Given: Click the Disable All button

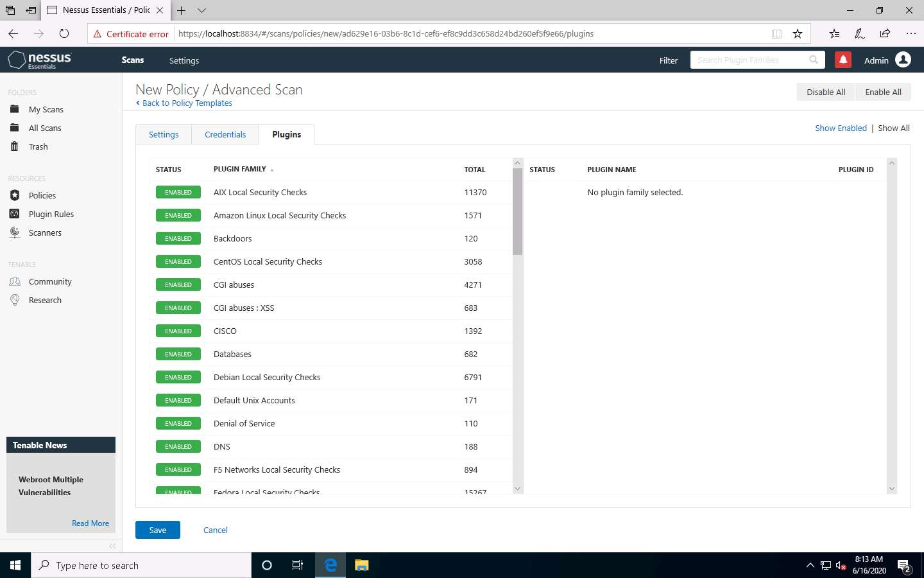Looking at the screenshot, I should (x=826, y=92).
